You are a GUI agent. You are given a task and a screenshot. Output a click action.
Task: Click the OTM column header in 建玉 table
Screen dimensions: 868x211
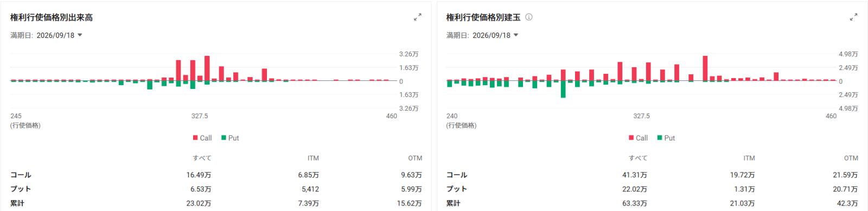(x=851, y=158)
